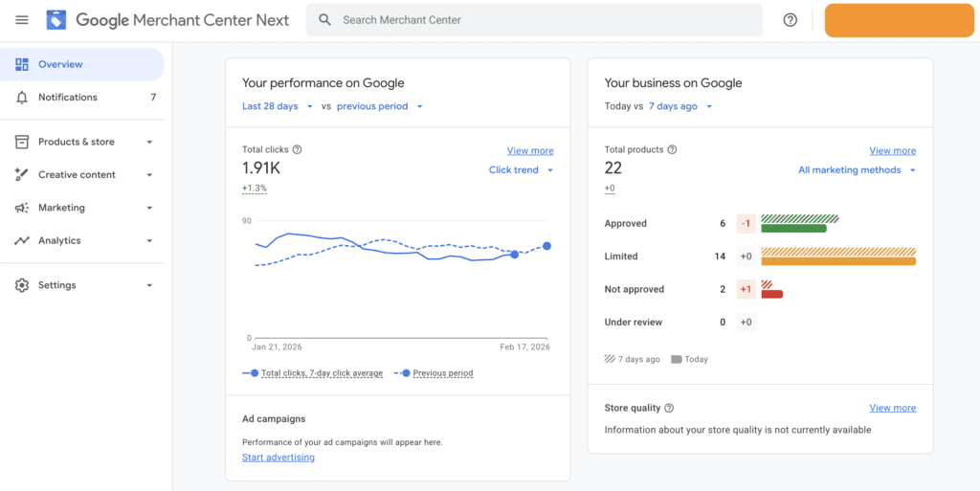Click the Google Merchant Center logo
Screen dimensions: 980x491
(x=56, y=20)
